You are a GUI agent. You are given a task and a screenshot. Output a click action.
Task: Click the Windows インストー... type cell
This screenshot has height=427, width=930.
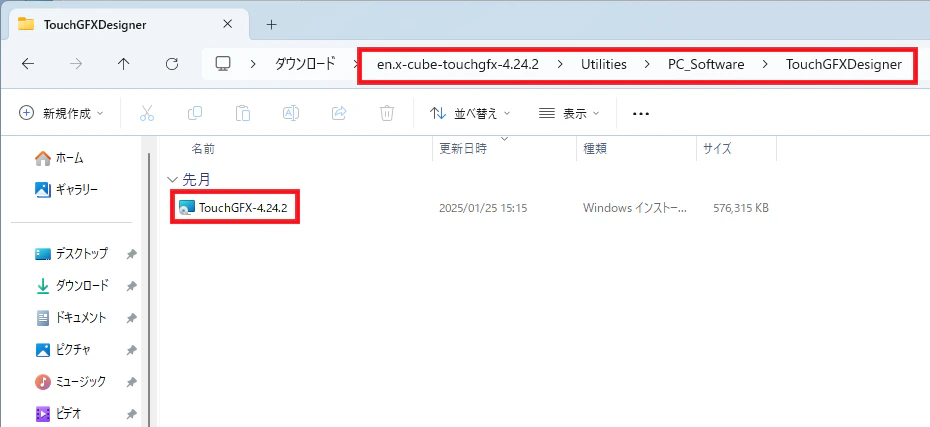point(635,208)
